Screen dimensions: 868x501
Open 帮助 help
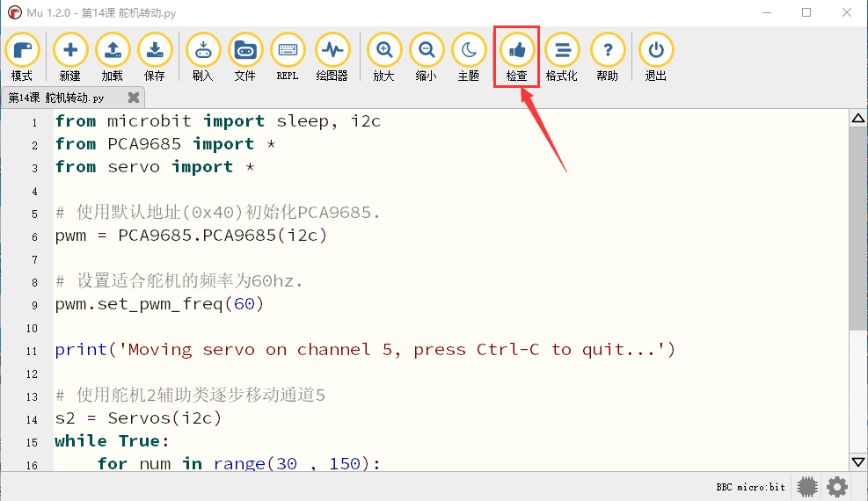click(x=608, y=57)
